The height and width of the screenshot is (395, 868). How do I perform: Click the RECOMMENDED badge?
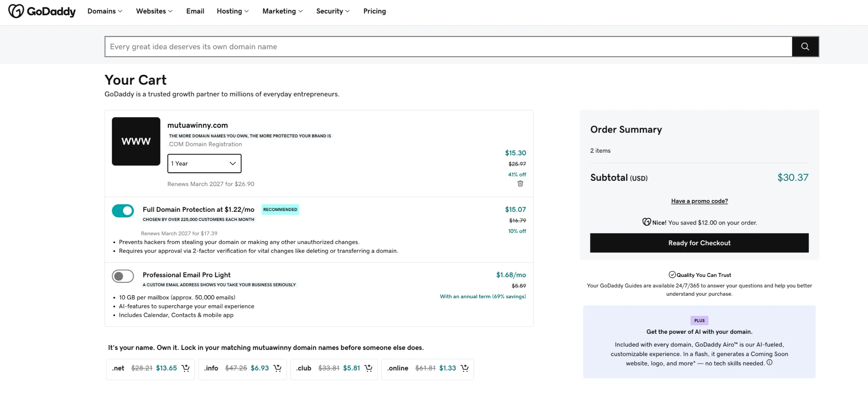pyautogui.click(x=280, y=210)
